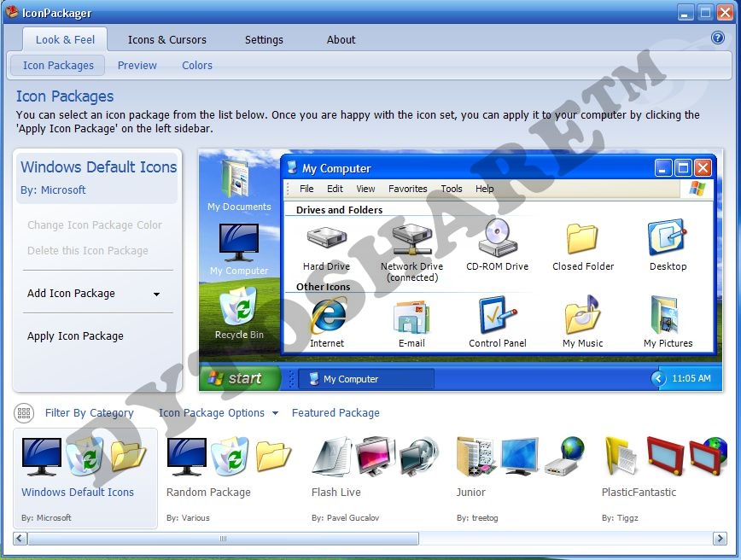The width and height of the screenshot is (741, 560).
Task: Click the My Computer title bar icon
Action: click(x=292, y=167)
